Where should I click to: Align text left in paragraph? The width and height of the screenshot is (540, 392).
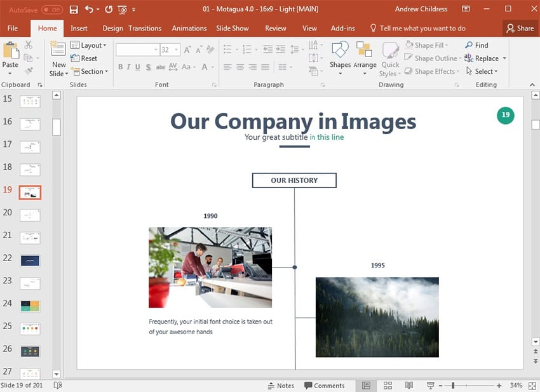[227, 67]
